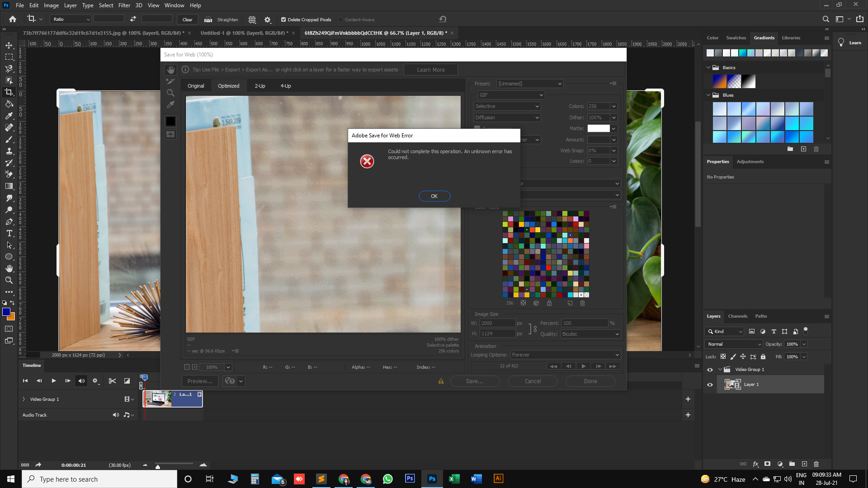This screenshot has height=488, width=868.
Task: Expand the Colors count dropdown
Action: (x=613, y=106)
